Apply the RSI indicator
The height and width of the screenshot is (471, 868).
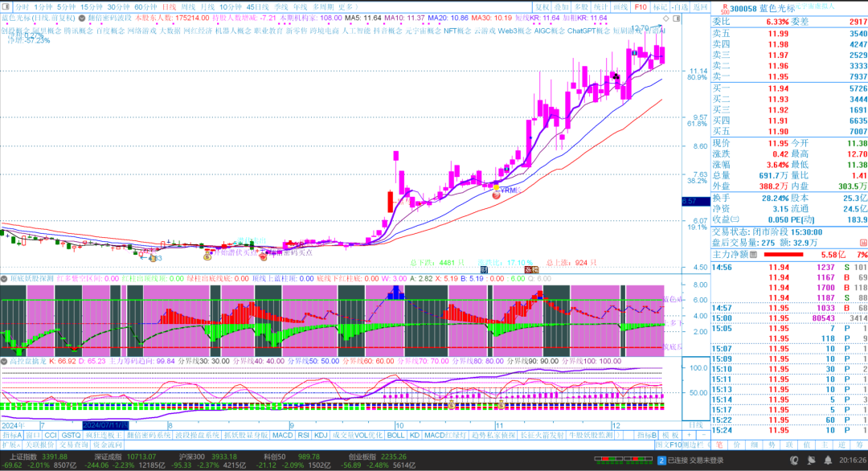(303, 436)
